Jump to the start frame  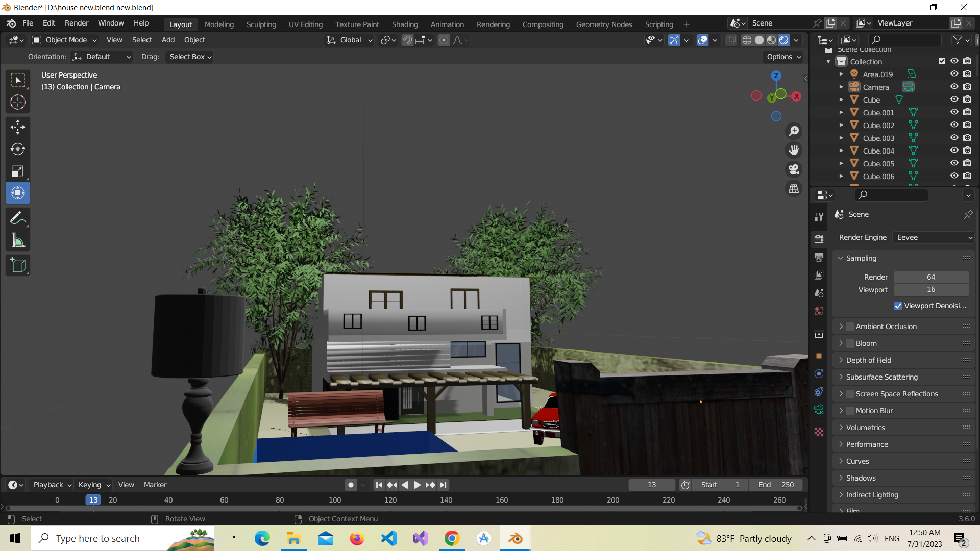[x=379, y=485]
